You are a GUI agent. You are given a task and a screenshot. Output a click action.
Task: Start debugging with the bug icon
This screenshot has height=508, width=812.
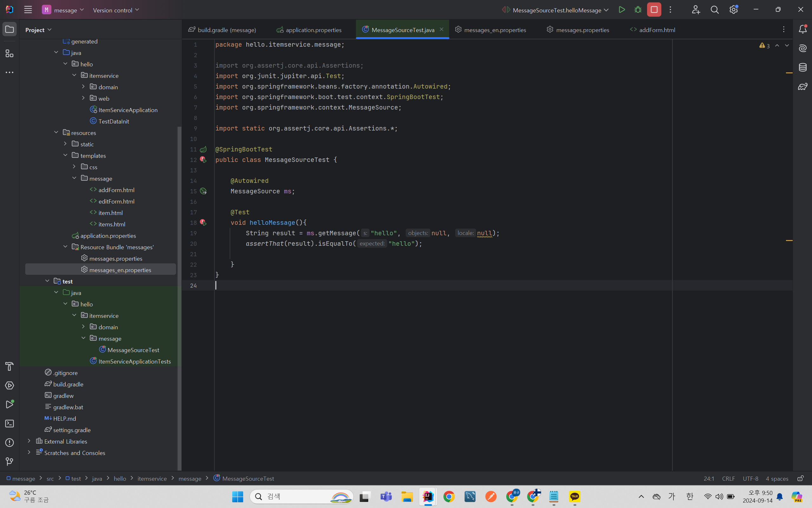pyautogui.click(x=638, y=10)
